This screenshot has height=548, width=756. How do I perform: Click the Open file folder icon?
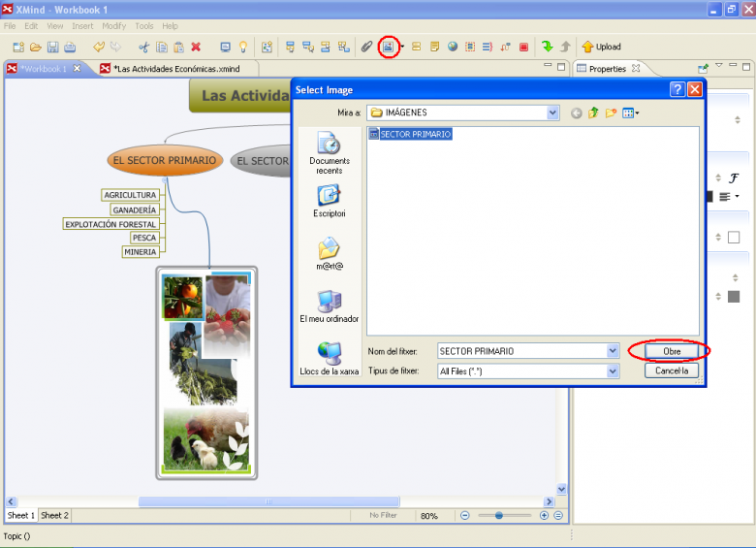(36, 47)
